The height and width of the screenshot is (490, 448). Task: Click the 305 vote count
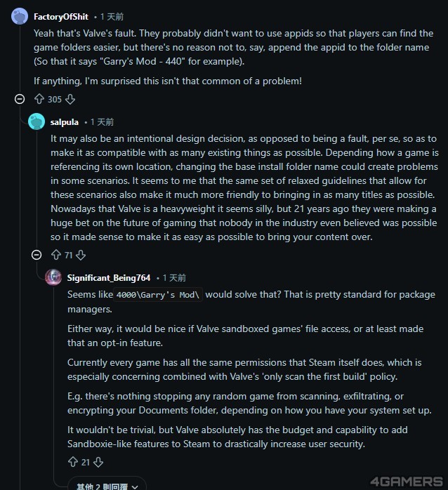pos(55,100)
